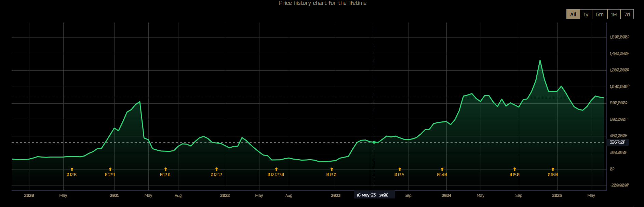Click the highest price peak on the chart
This screenshot has height=207, width=644.
pyautogui.click(x=540, y=60)
